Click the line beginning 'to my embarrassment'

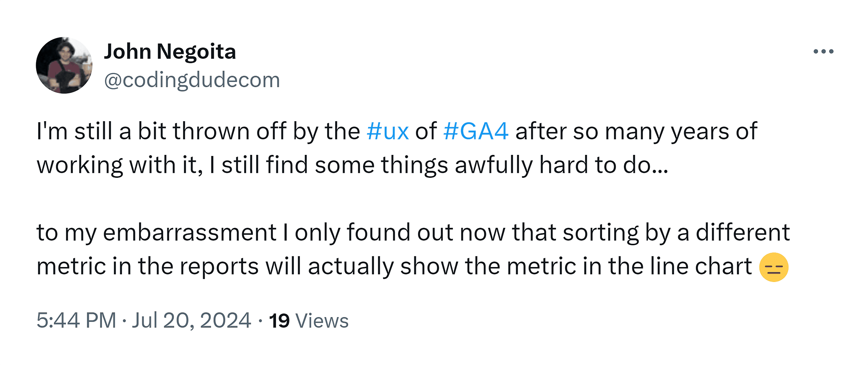click(x=413, y=232)
